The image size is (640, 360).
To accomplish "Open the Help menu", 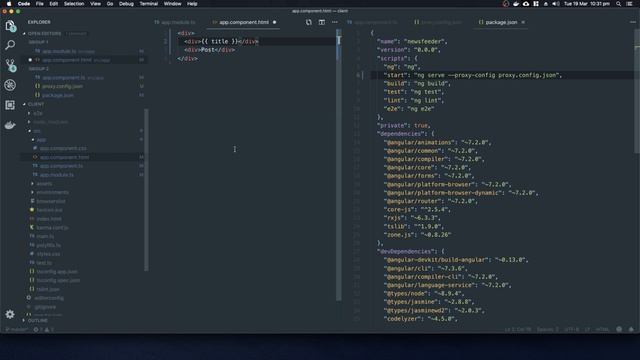I will [x=192, y=4].
